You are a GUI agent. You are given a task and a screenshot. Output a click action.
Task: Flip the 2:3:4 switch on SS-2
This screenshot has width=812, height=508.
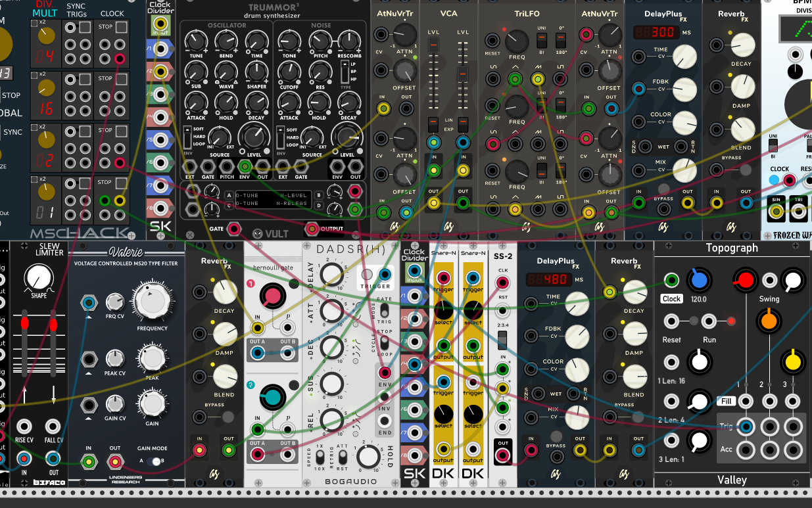coord(502,340)
